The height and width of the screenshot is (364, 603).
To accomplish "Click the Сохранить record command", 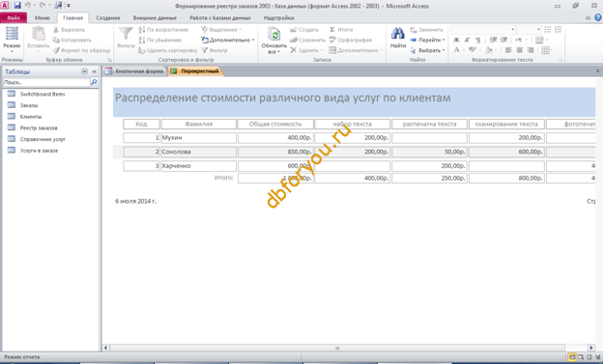I will [307, 40].
